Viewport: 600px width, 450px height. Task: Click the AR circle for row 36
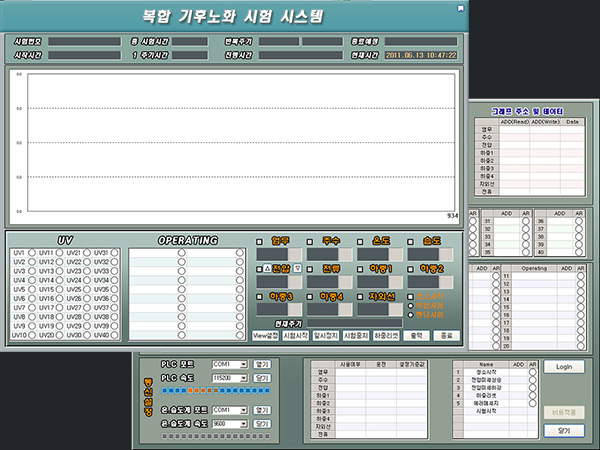578,222
